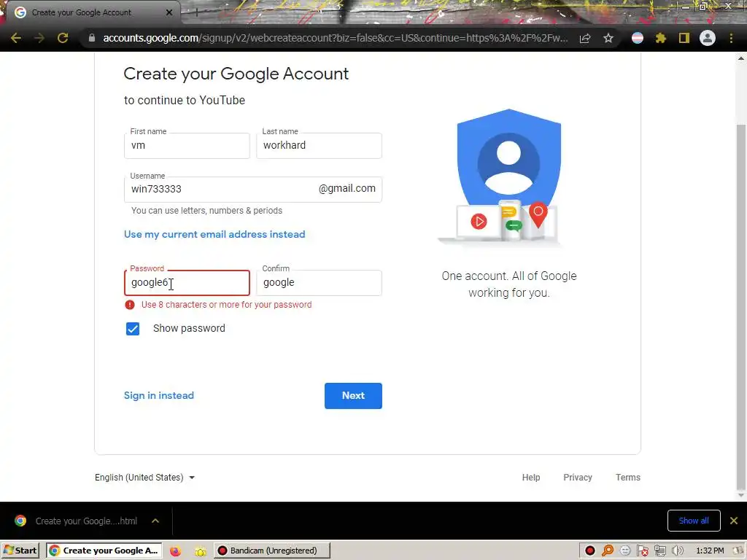Open the English (United States) language dropdown
This screenshot has width=747, height=560.
pos(145,477)
